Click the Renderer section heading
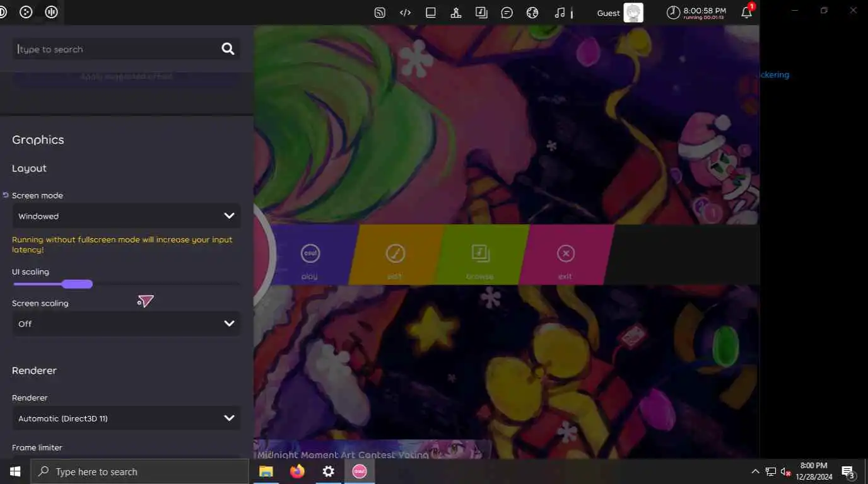 pyautogui.click(x=34, y=370)
